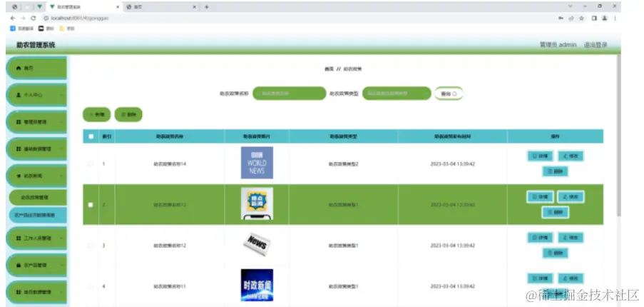Open the WORLD NEWS thumbnail in row 1
644x307 pixels.
click(257, 163)
